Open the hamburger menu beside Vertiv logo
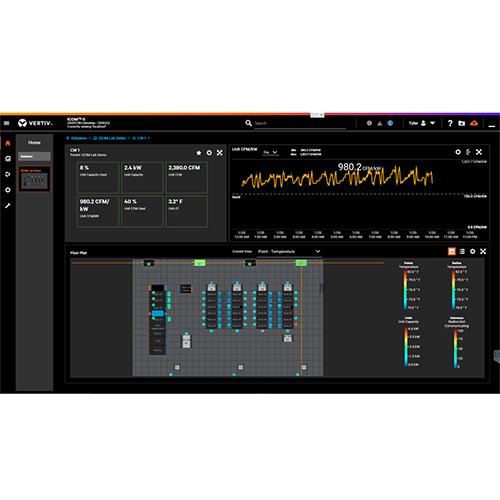Image resolution: width=500 pixels, height=500 pixels. [7, 123]
